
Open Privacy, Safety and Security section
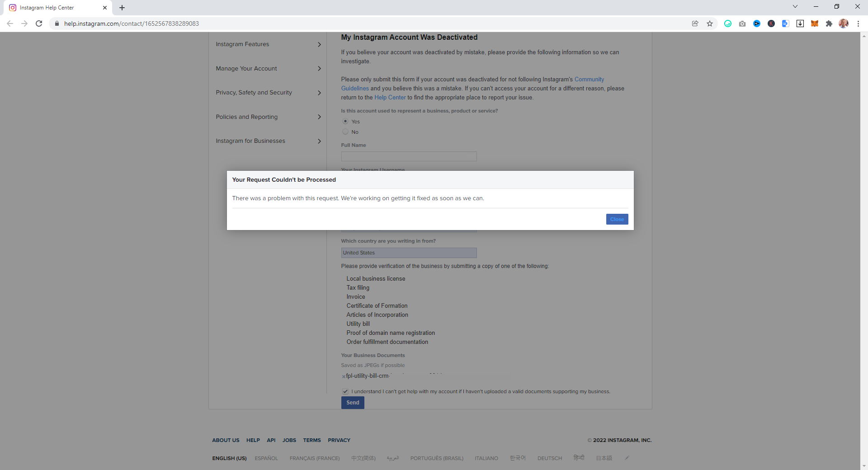coord(254,93)
